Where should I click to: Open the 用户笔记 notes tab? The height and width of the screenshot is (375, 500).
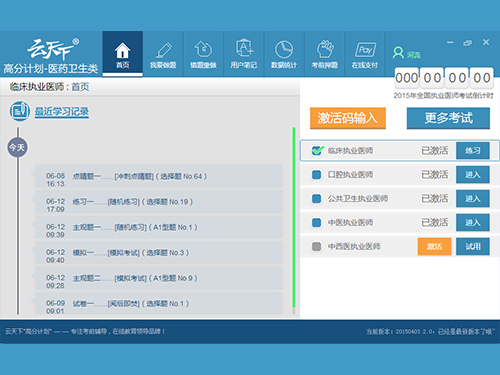coord(244,54)
